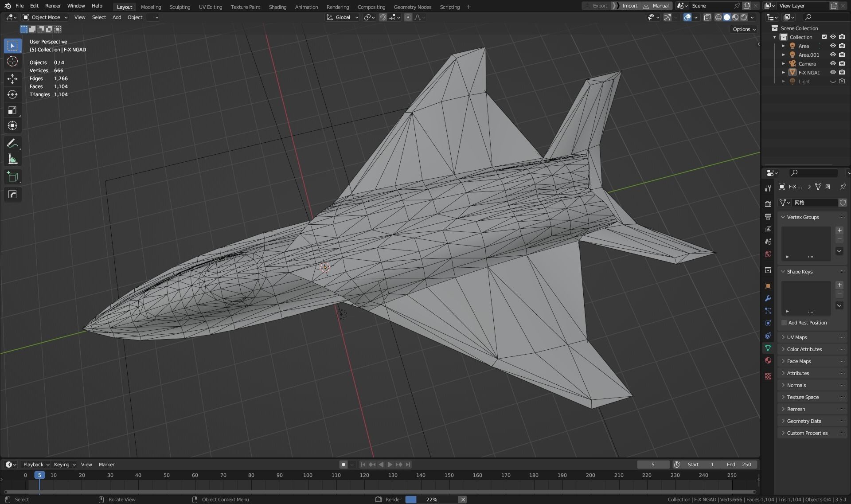Click the current frame field

tap(653, 465)
